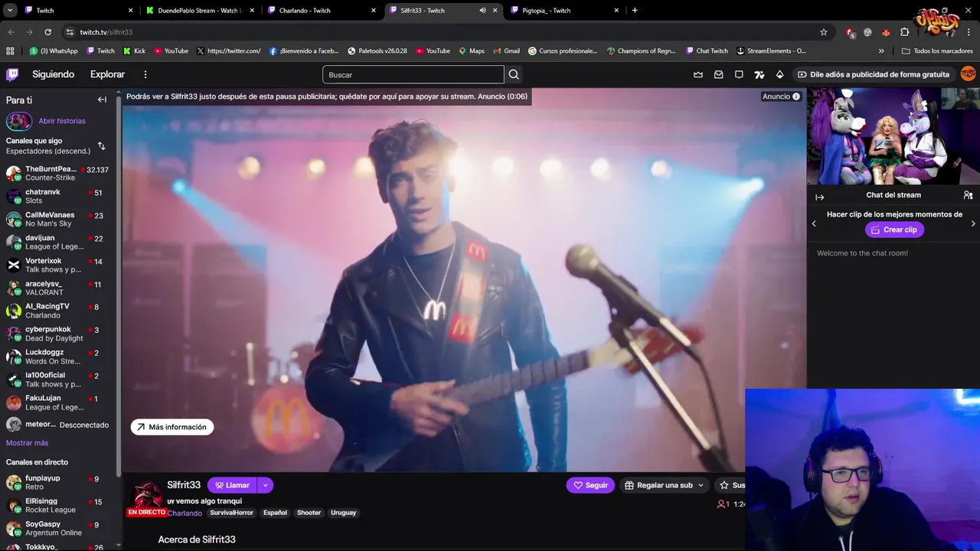This screenshot has width=980, height=551.
Task: Open a new browser tab
Action: (635, 11)
